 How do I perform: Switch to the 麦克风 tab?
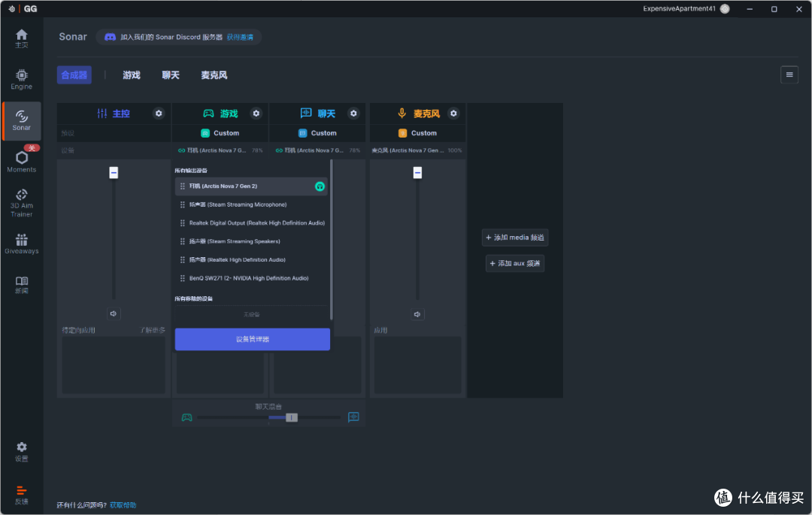click(x=214, y=75)
